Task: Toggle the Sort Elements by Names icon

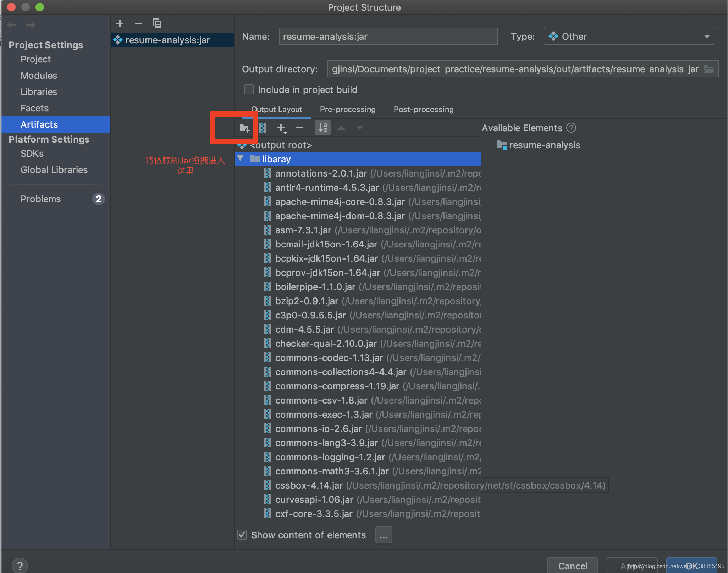Action: (x=322, y=128)
